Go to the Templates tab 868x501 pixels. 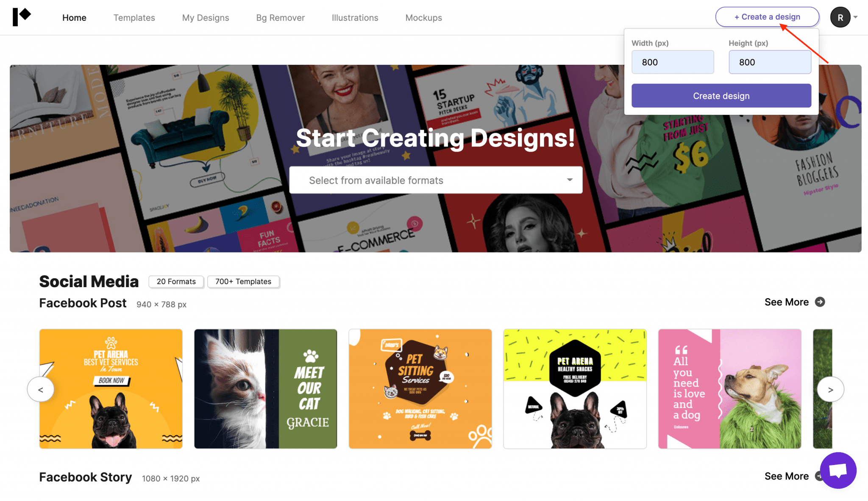click(x=134, y=18)
